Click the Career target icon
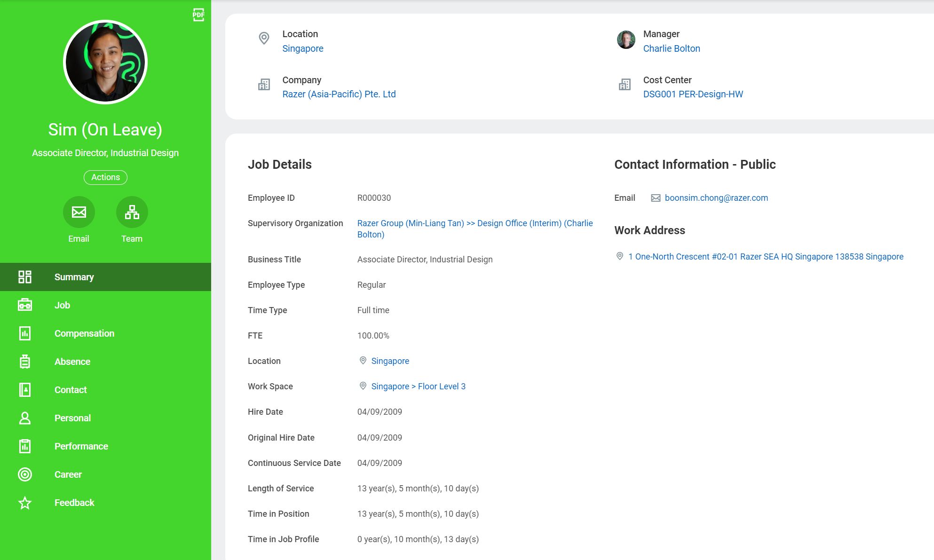This screenshot has height=560, width=934. coord(25,474)
